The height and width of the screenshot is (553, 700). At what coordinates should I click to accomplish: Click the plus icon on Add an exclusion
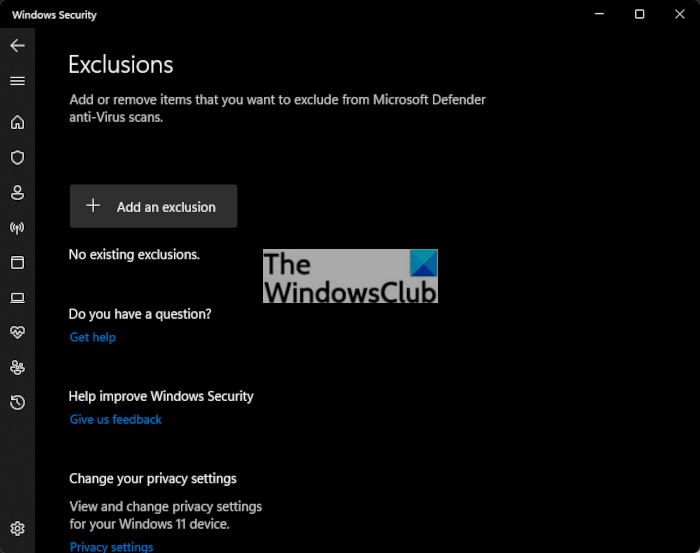[x=93, y=206]
